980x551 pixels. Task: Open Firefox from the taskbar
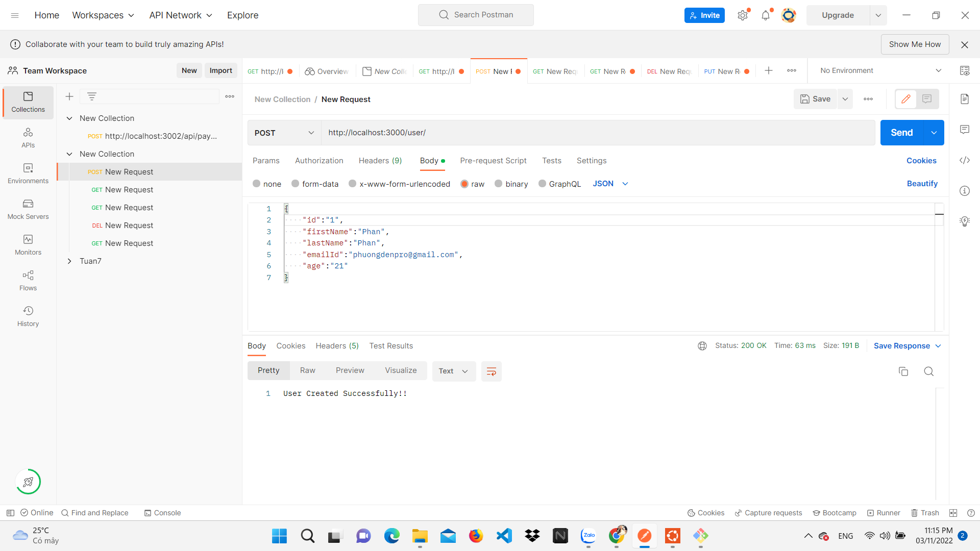coord(476,536)
